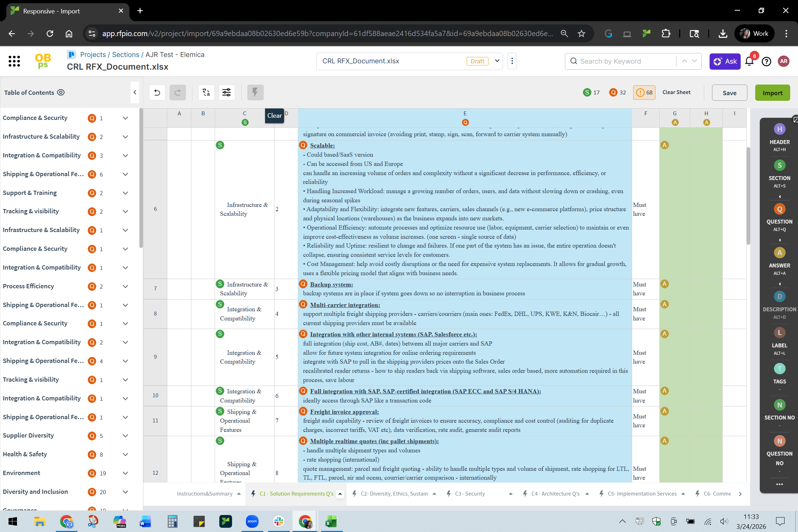Open the AR user avatar menu

[784, 61]
